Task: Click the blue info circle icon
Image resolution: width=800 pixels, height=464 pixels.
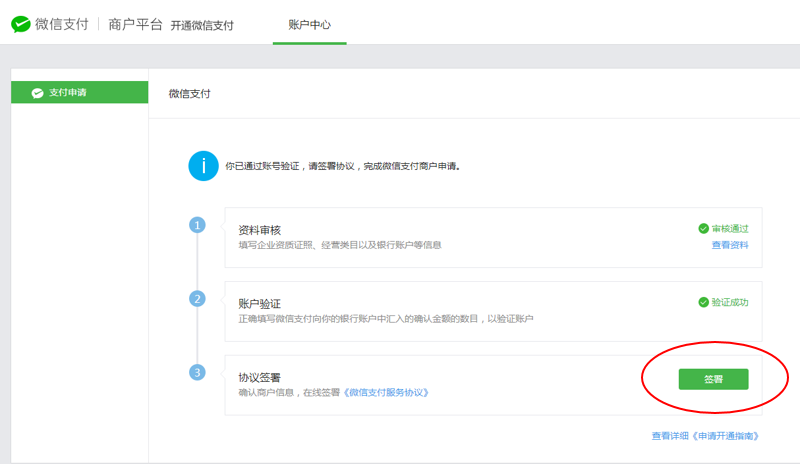Action: (x=203, y=166)
